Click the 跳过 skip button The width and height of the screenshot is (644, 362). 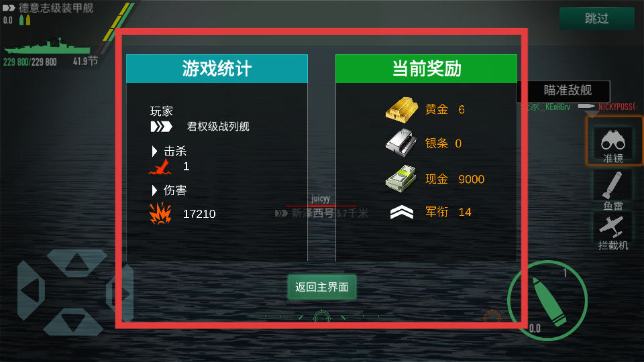[597, 19]
